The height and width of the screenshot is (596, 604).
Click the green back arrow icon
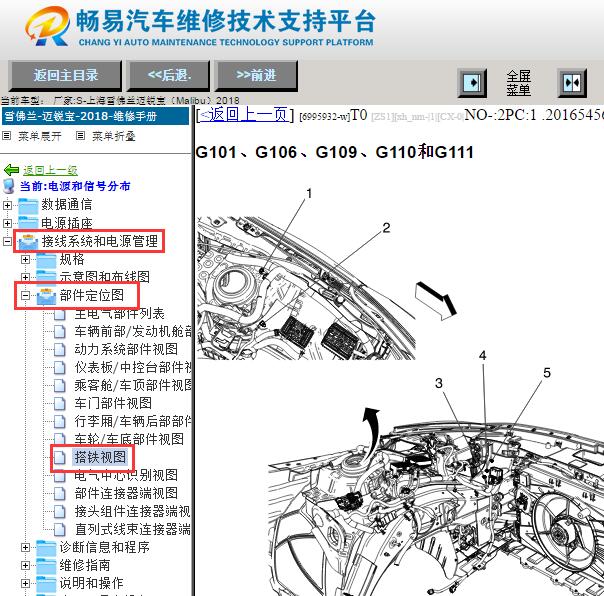pos(11,170)
